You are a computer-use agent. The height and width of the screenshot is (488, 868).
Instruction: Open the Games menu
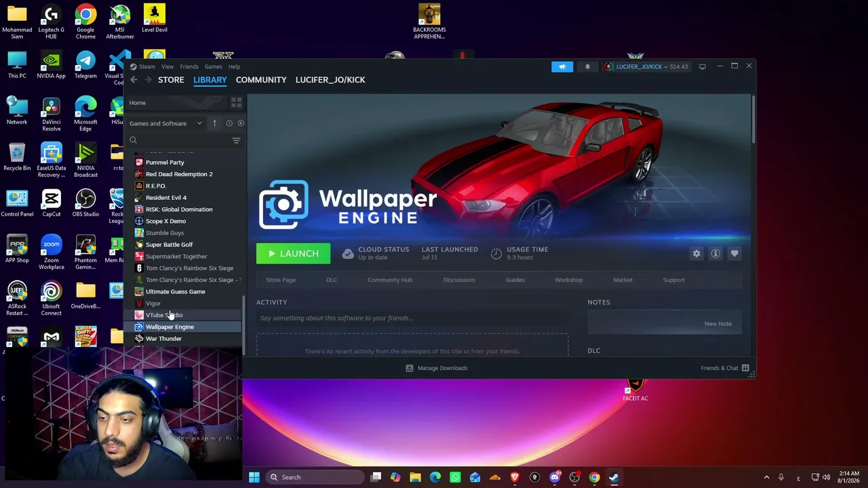[213, 66]
